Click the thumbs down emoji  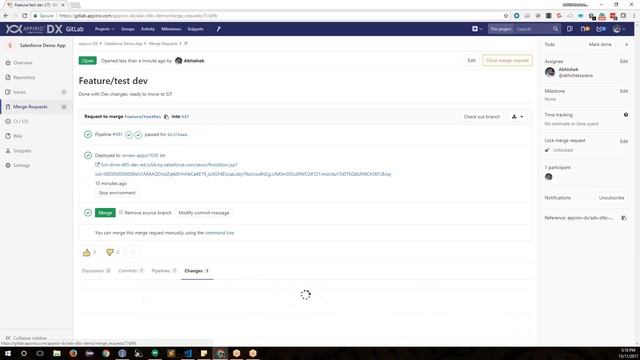pos(109,253)
